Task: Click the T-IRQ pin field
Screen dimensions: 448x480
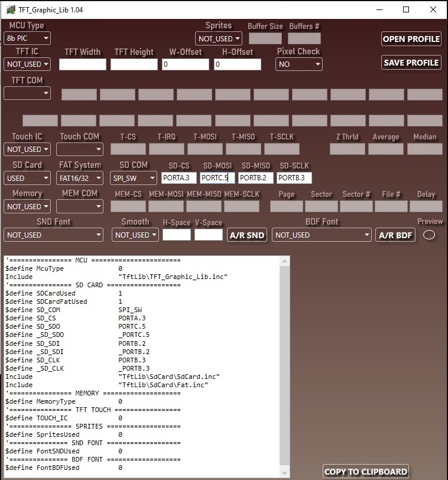Action: click(x=167, y=149)
